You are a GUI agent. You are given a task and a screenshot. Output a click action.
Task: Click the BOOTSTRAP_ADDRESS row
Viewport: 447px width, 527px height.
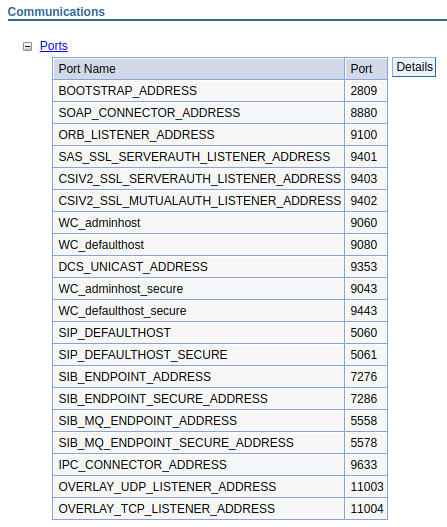pyautogui.click(x=220, y=91)
